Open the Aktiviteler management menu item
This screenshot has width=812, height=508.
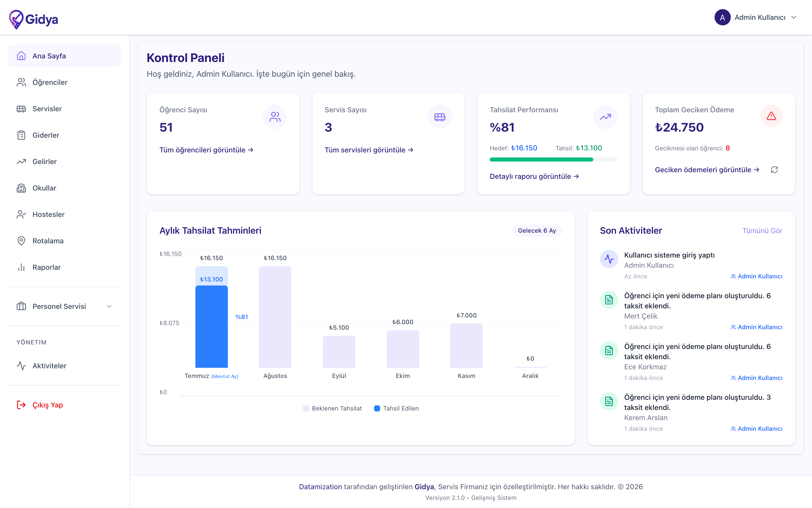64,366
